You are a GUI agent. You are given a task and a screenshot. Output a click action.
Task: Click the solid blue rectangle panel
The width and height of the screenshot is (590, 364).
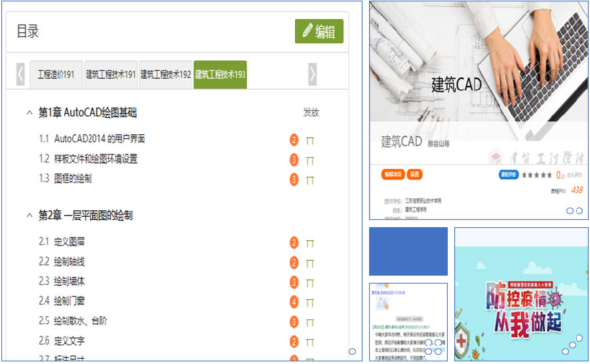408,251
